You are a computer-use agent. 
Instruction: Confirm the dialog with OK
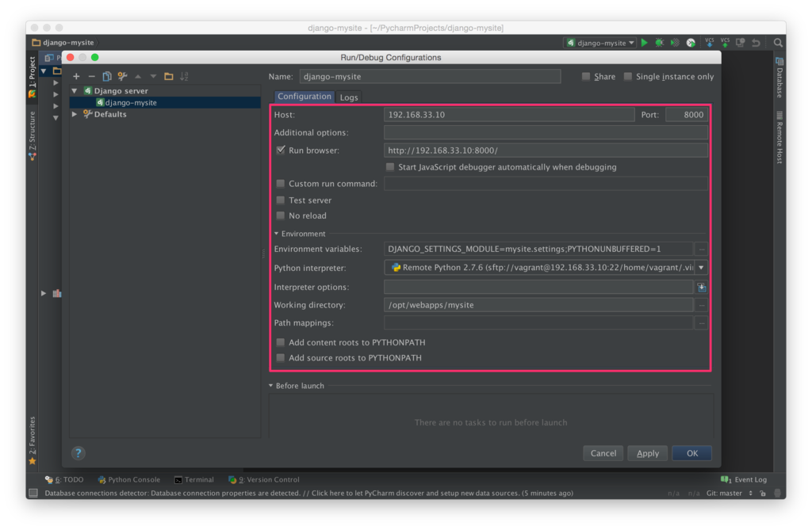[691, 453]
